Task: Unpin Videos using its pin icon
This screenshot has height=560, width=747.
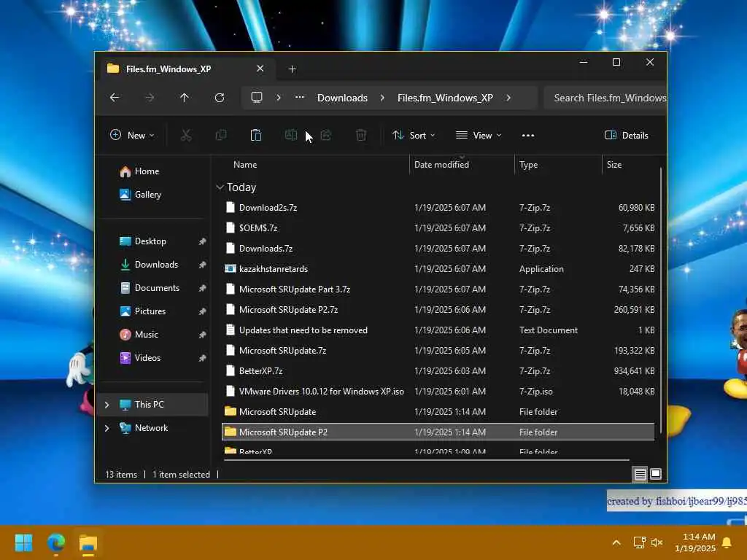Action: (203, 358)
